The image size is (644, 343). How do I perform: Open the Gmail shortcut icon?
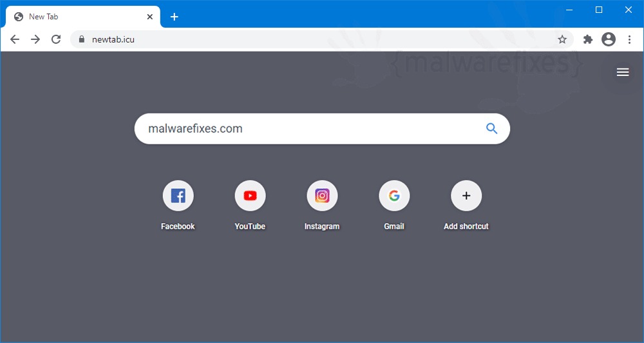click(394, 196)
